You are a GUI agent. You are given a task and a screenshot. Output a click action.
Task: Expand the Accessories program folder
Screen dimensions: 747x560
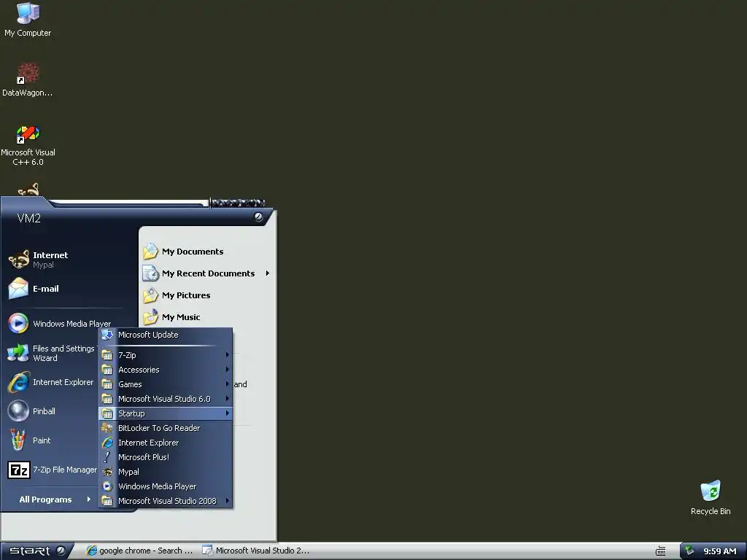pos(166,370)
